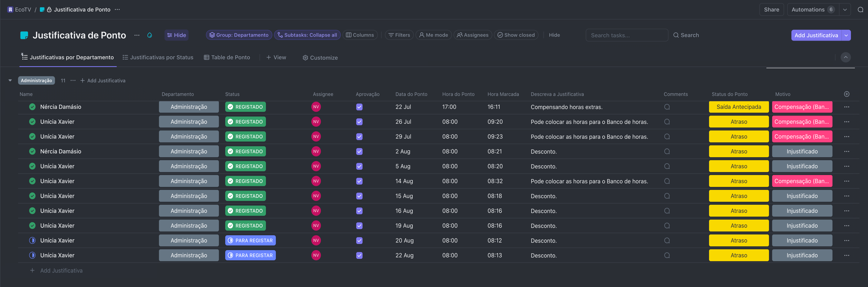The image size is (868, 287).
Task: Toggle status circle for Unícia Xavier 22 Aug
Action: pos(32,255)
